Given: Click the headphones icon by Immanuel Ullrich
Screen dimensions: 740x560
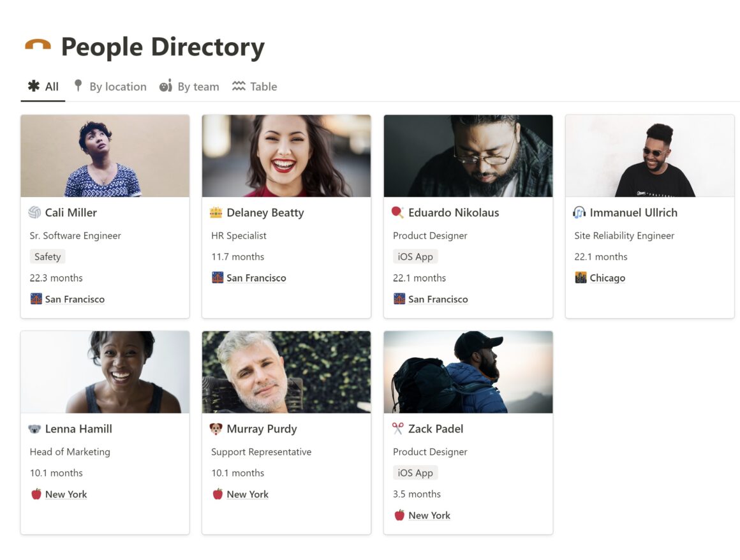Looking at the screenshot, I should (x=579, y=213).
